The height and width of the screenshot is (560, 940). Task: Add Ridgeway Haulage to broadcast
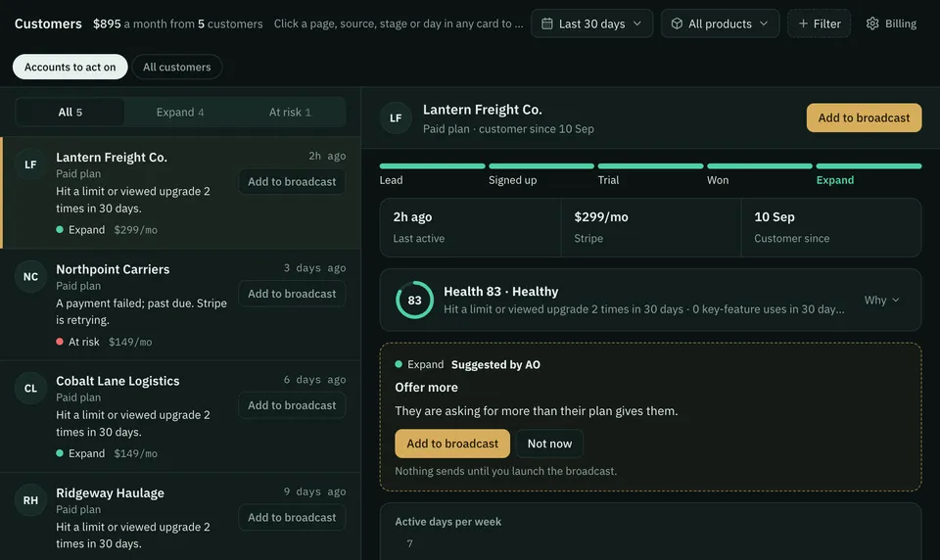pyautogui.click(x=292, y=518)
